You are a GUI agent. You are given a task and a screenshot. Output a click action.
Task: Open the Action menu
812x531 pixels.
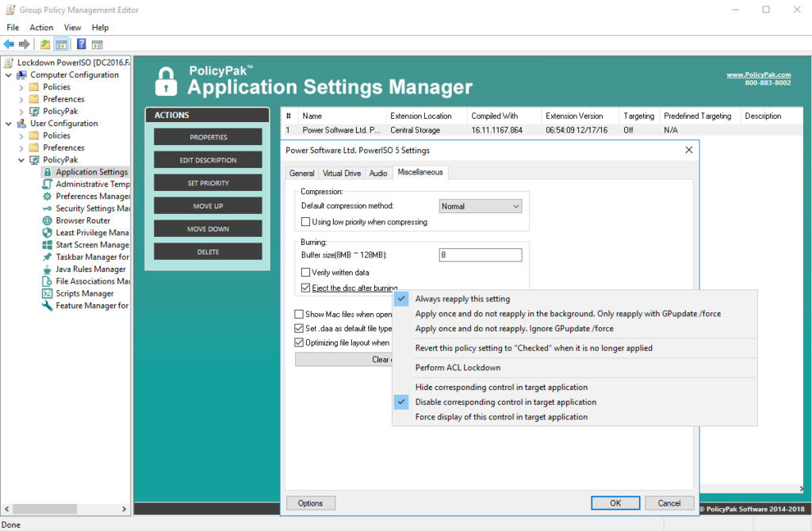click(41, 28)
